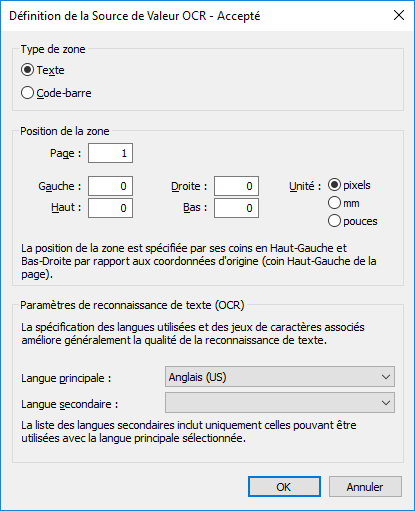Set unit to pixels
This screenshot has height=511, width=415.
point(349,185)
